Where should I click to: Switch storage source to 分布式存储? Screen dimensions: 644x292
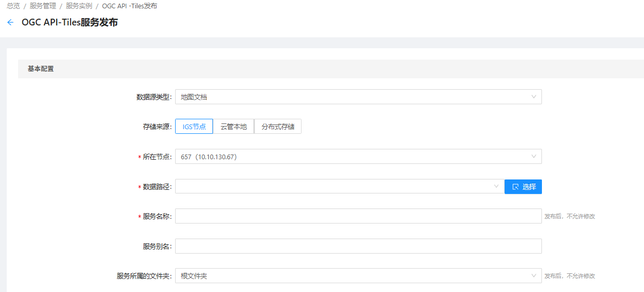point(278,127)
